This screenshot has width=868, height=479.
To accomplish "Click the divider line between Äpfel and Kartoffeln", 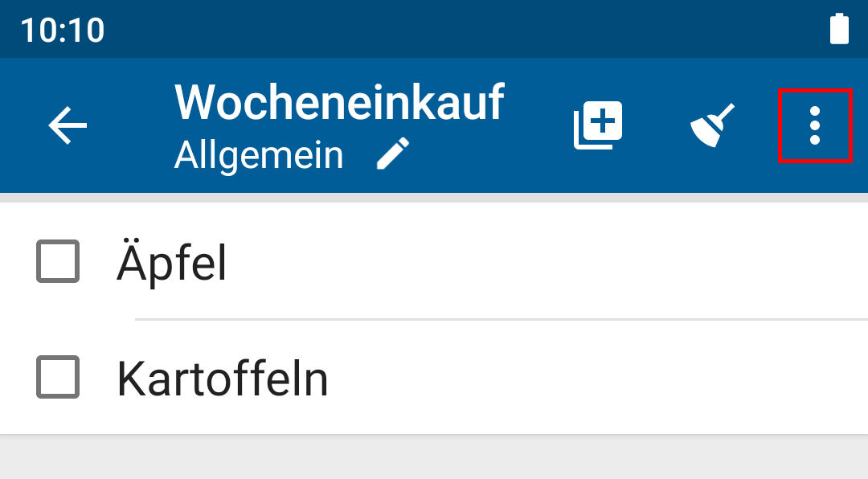I will tap(502, 320).
